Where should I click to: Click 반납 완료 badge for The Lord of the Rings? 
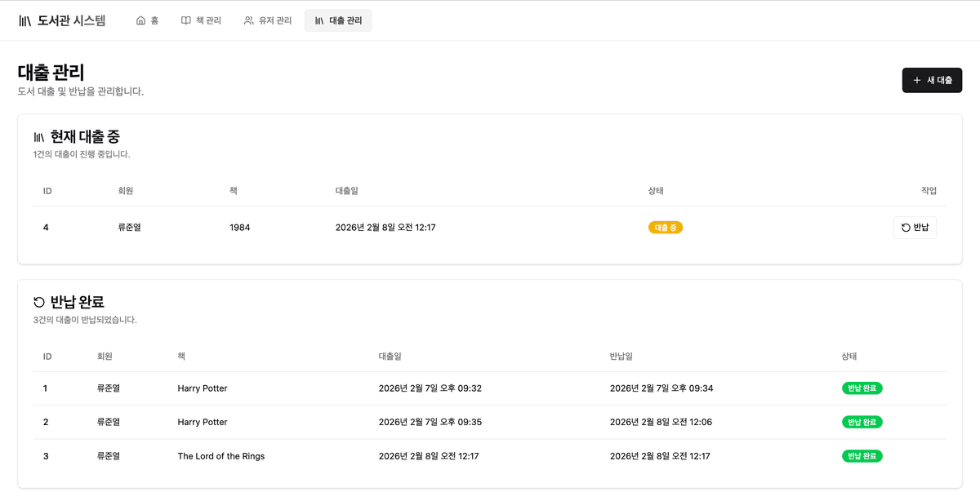pyautogui.click(x=862, y=456)
